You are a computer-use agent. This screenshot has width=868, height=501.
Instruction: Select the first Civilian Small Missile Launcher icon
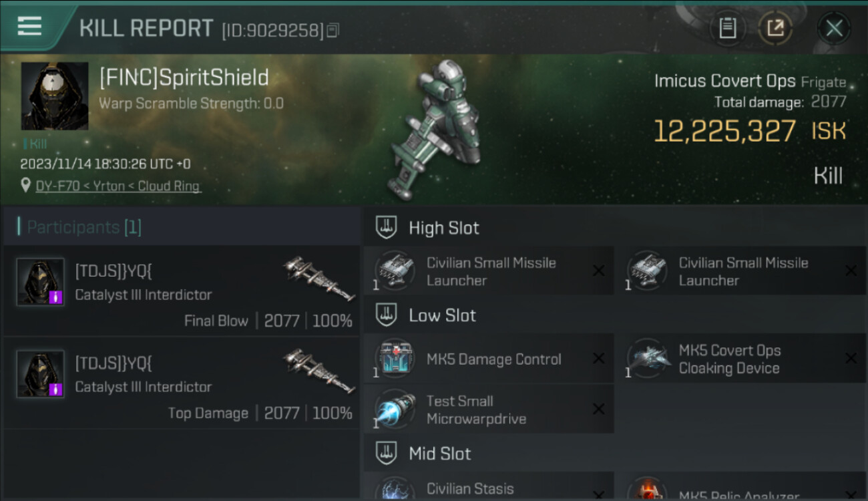(x=395, y=271)
